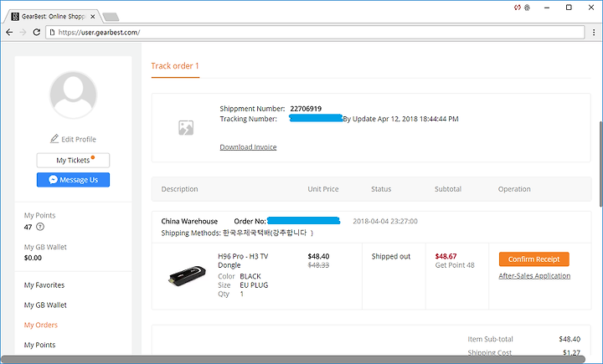The image size is (603, 364).
Task: Select the Track order 1 tab
Action: tap(175, 66)
